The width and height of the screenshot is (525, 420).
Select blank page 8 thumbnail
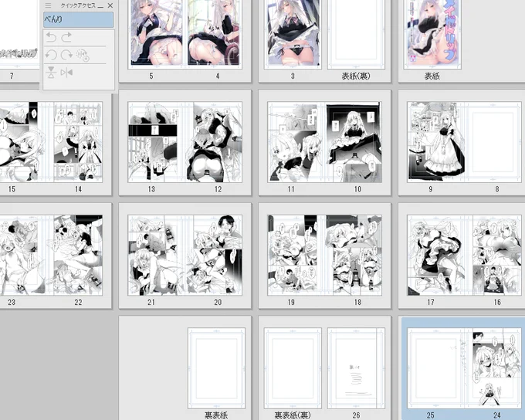[x=493, y=142]
